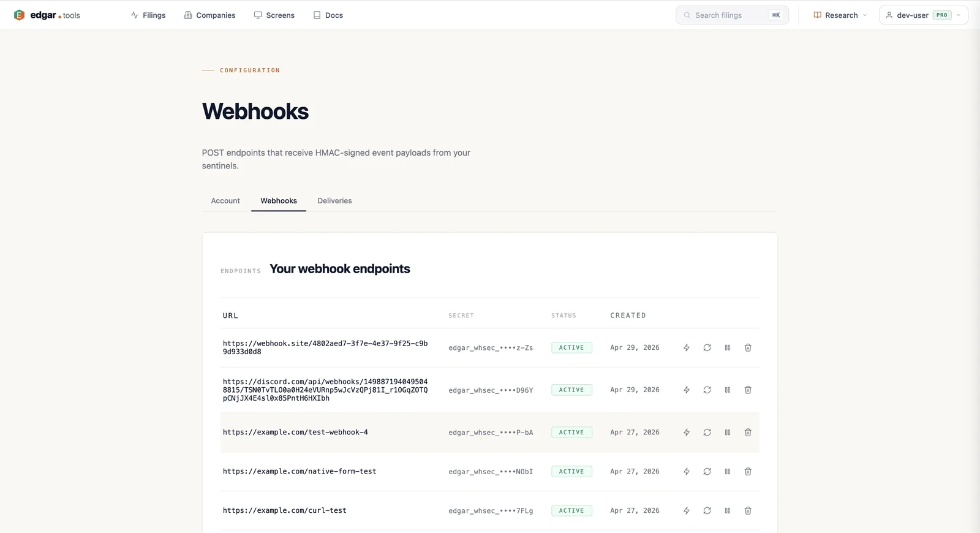Image resolution: width=980 pixels, height=533 pixels.
Task: Delete the discord.com webhook
Action: [748, 390]
